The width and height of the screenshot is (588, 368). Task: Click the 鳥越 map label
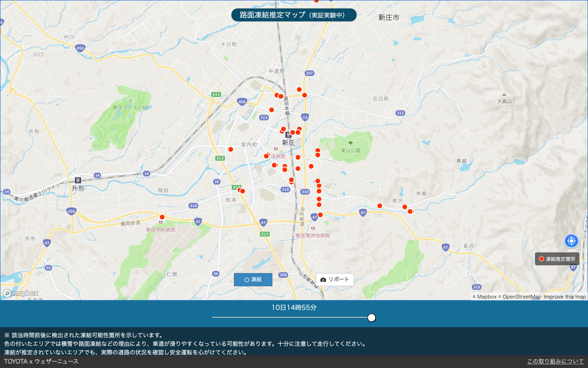(462, 161)
